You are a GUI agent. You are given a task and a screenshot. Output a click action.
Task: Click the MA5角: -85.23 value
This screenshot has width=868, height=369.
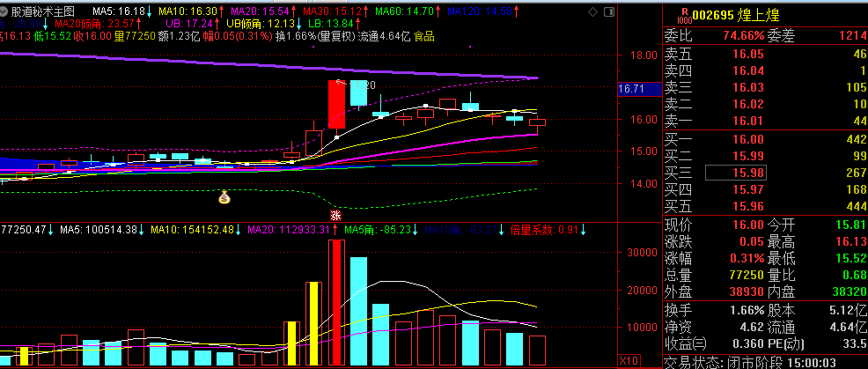[x=381, y=229]
